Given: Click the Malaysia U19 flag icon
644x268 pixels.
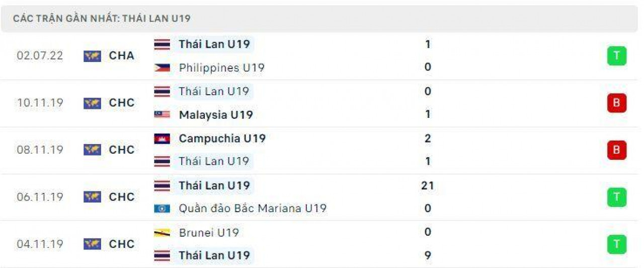Looking at the screenshot, I should (x=162, y=115).
